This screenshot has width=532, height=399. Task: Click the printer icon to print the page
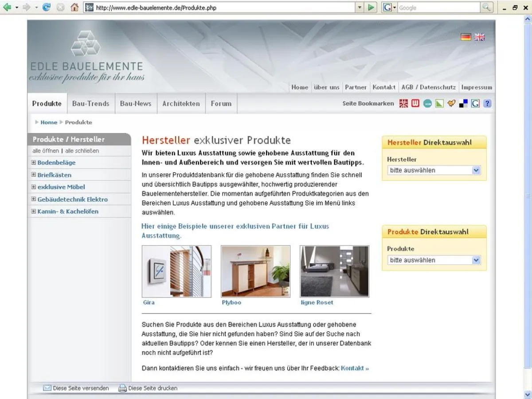tap(122, 388)
